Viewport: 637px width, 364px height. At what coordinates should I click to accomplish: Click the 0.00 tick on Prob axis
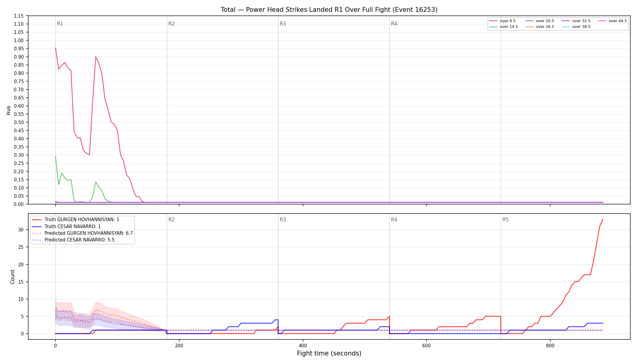pyautogui.click(x=19, y=204)
